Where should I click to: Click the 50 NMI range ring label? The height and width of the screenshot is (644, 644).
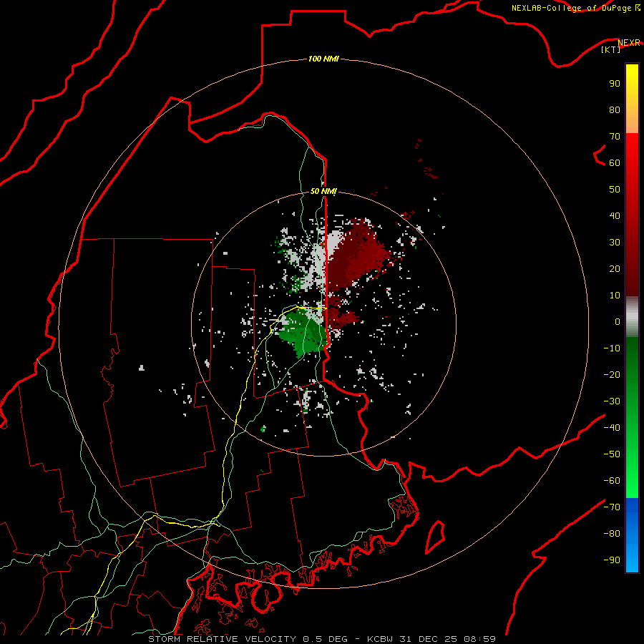click(x=323, y=191)
